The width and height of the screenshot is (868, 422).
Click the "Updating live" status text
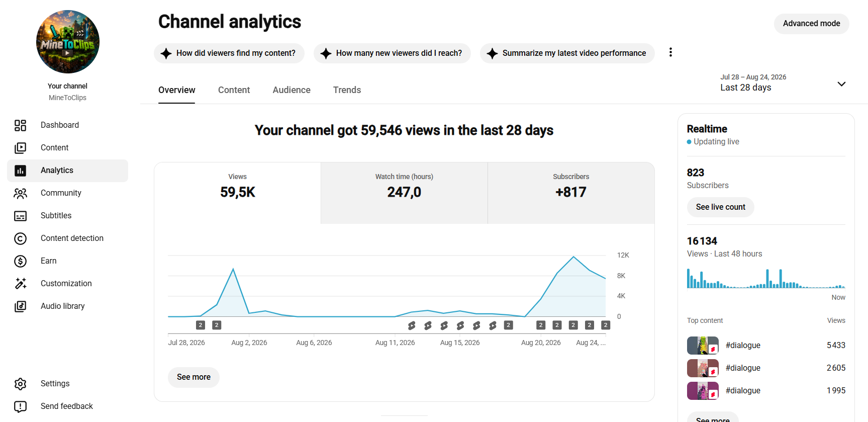click(716, 142)
